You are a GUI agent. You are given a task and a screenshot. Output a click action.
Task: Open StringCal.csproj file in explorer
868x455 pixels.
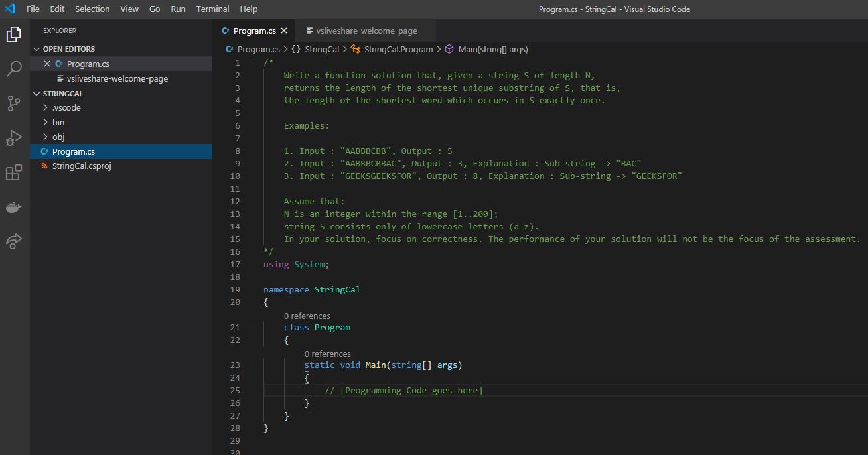click(82, 166)
